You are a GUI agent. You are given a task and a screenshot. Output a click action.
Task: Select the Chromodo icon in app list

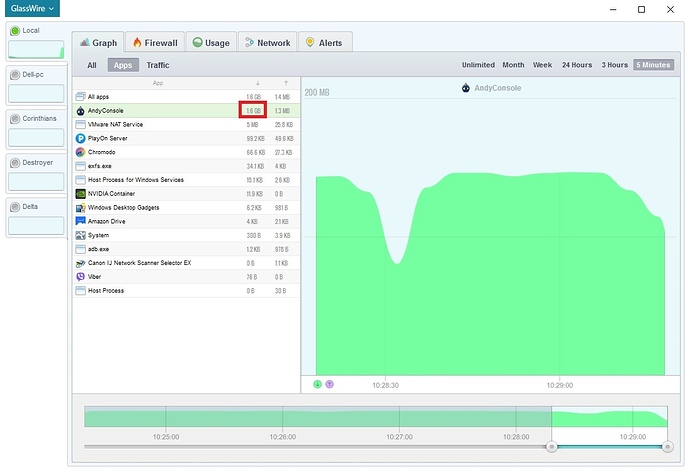tap(80, 152)
